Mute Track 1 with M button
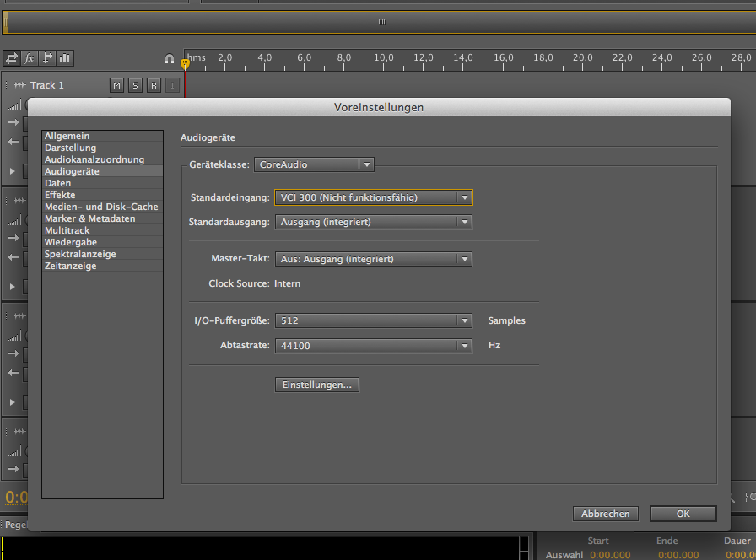This screenshot has height=560, width=756. pyautogui.click(x=116, y=85)
